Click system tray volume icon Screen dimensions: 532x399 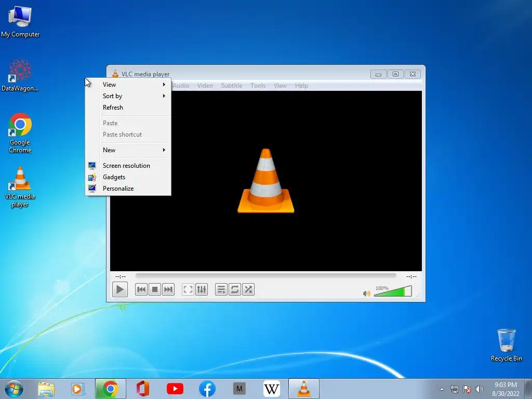[480, 389]
